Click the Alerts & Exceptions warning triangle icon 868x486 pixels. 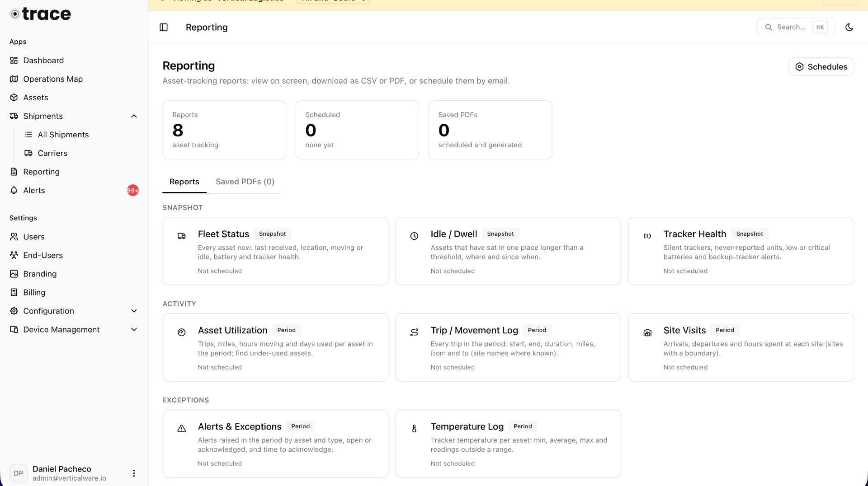pyautogui.click(x=181, y=429)
